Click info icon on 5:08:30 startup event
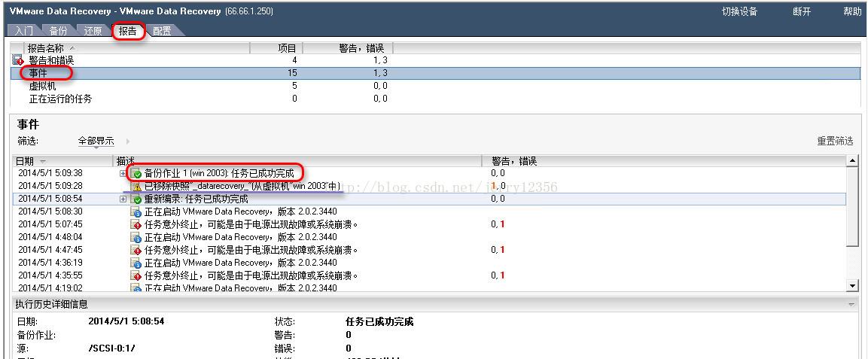Image resolution: width=868 pixels, height=359 pixels. [136, 211]
